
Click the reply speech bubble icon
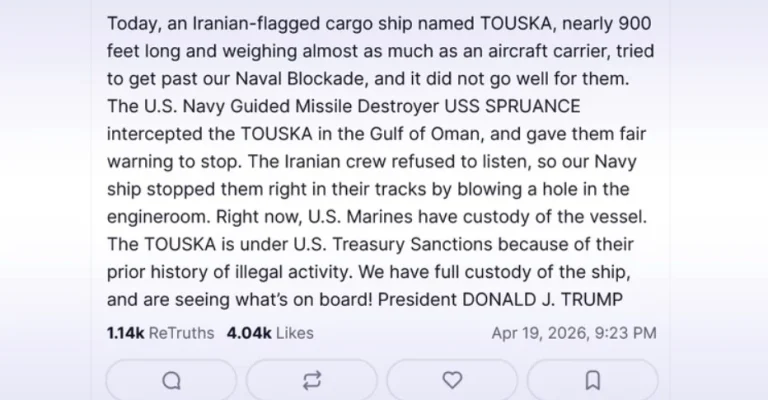click(171, 380)
